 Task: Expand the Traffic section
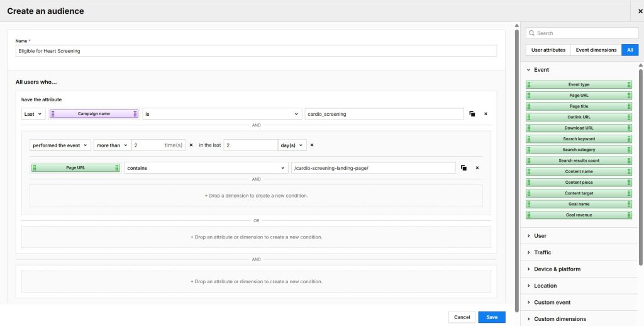pos(542,252)
